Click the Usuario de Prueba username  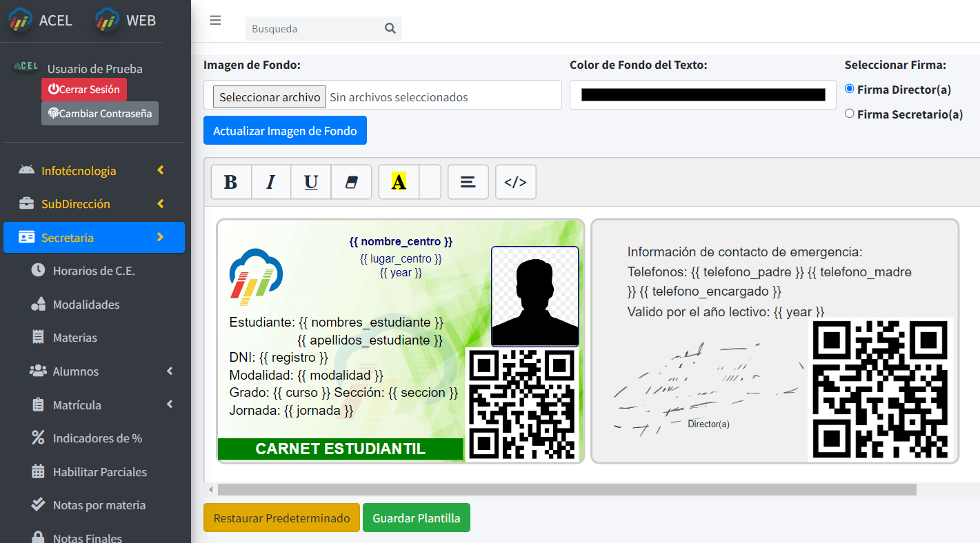click(x=95, y=69)
